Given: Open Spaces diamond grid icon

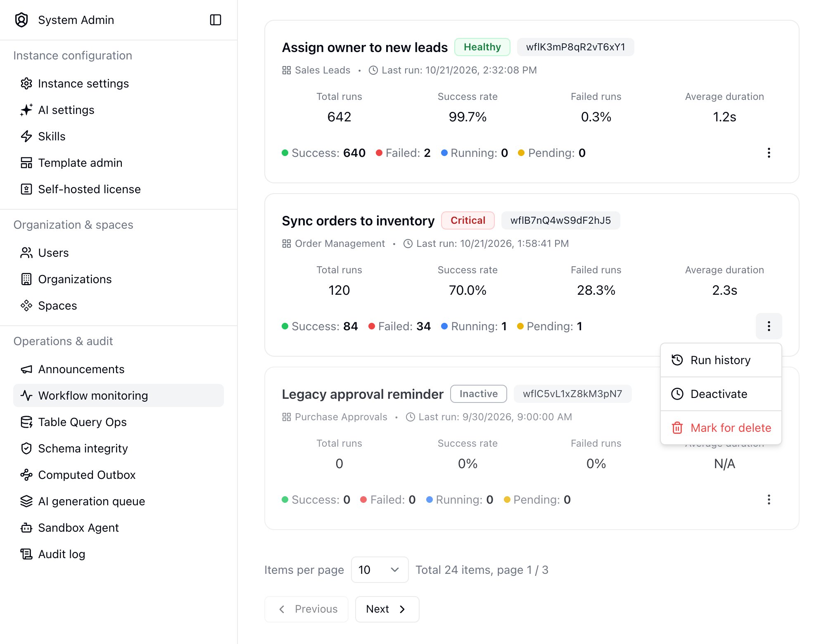Looking at the screenshot, I should (x=26, y=305).
